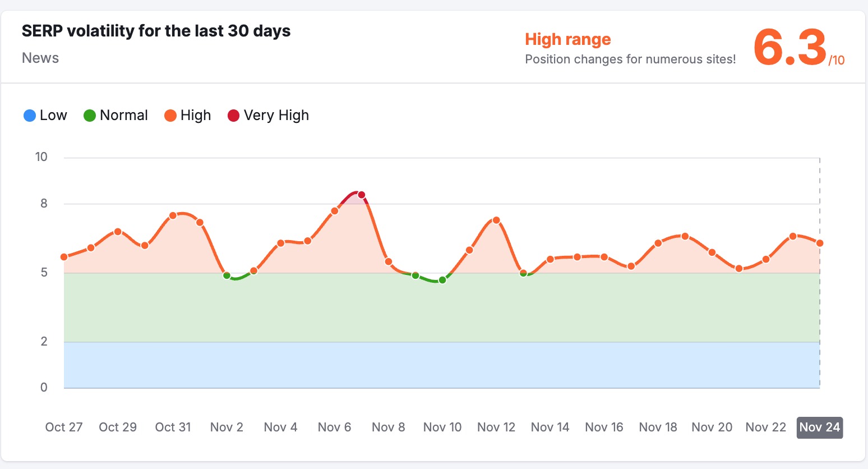This screenshot has width=868, height=469.
Task: Select the orange data point above Nov 6
Action: [335, 211]
